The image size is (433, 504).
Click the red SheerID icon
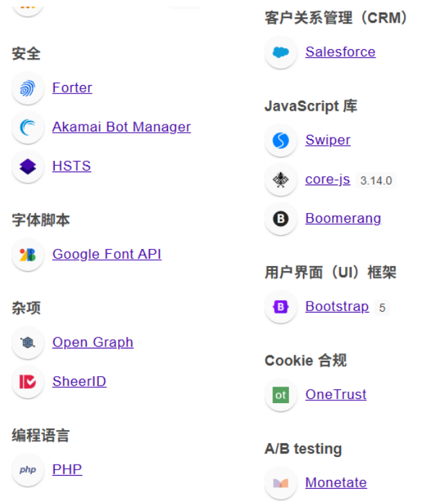click(28, 382)
